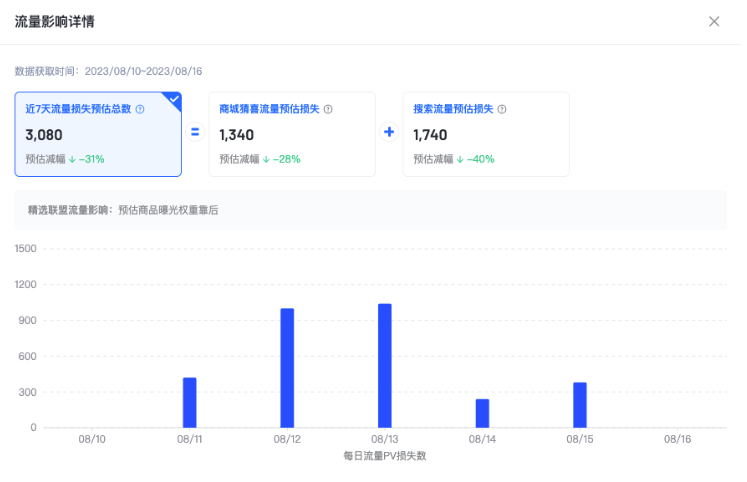The image size is (747, 482).
Task: Close the 流量影响详情 dialog
Action: (x=714, y=21)
